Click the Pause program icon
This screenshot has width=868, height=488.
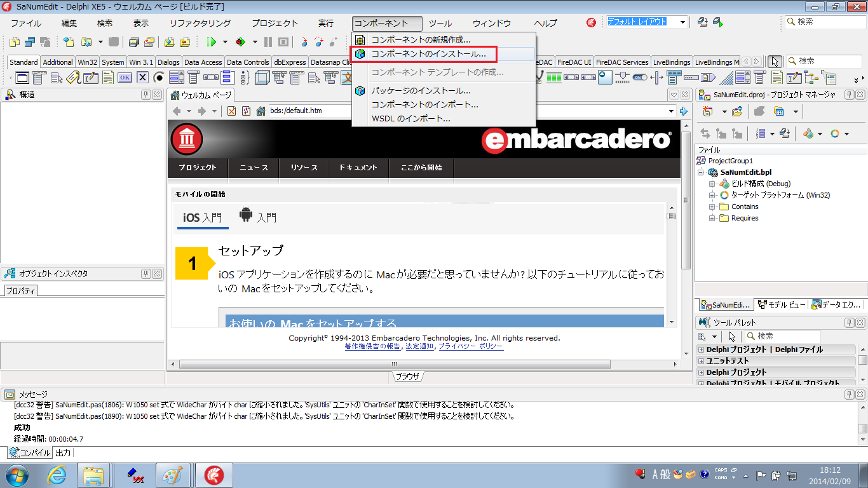268,42
